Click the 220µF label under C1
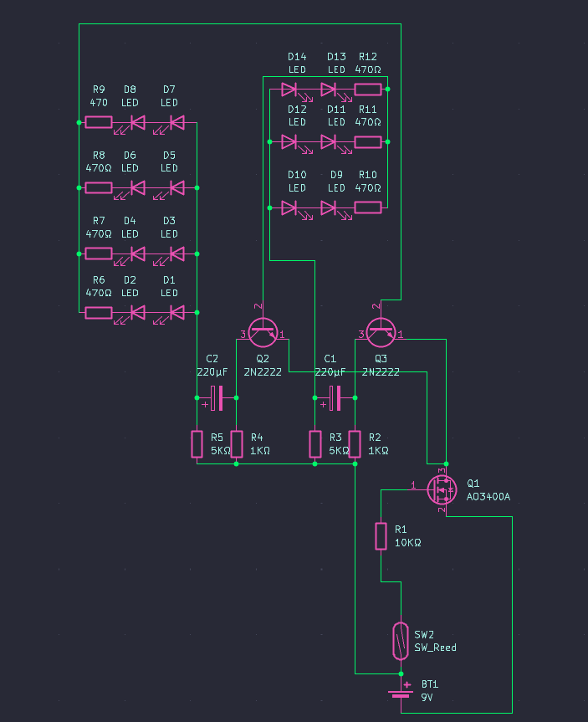588x722 pixels. point(330,372)
